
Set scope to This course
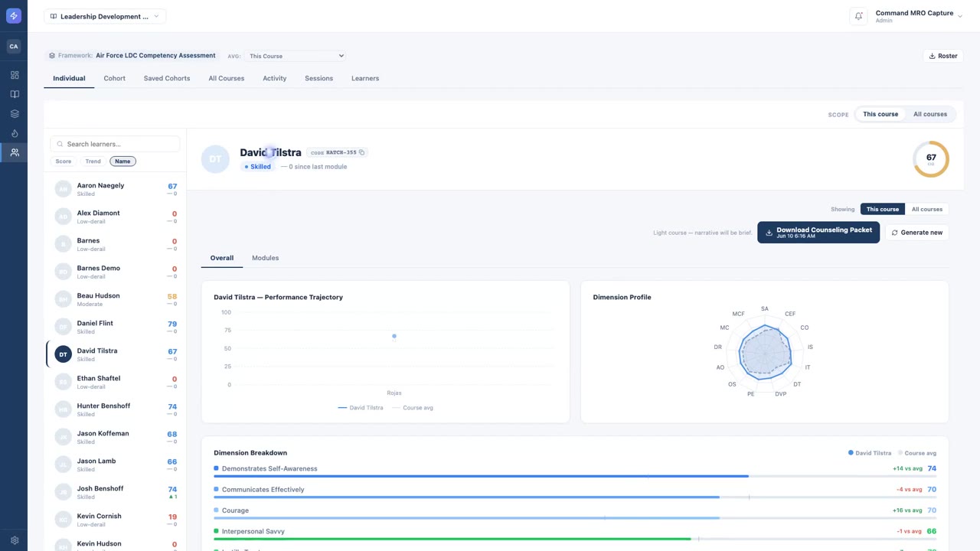(x=880, y=114)
